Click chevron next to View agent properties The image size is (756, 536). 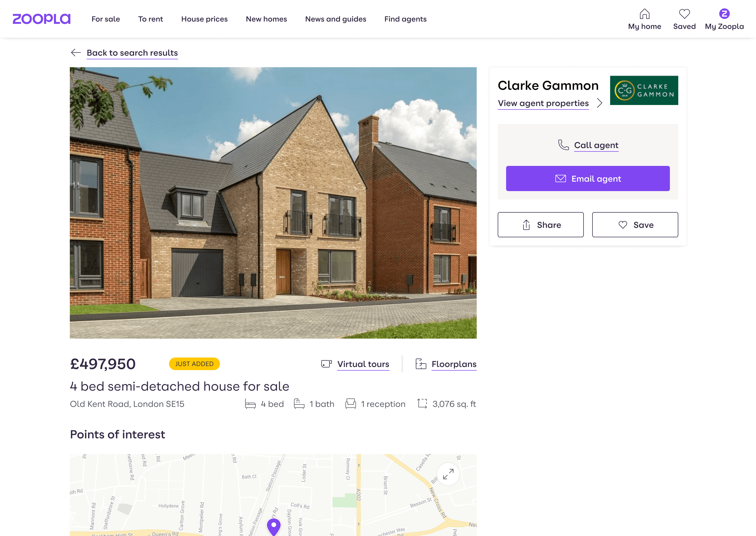click(x=600, y=103)
